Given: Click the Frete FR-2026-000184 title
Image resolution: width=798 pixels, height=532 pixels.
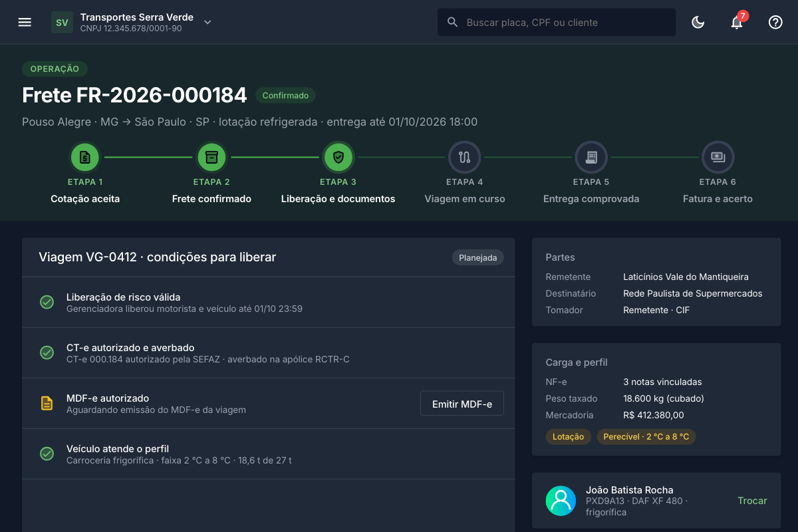Looking at the screenshot, I should pos(134,95).
